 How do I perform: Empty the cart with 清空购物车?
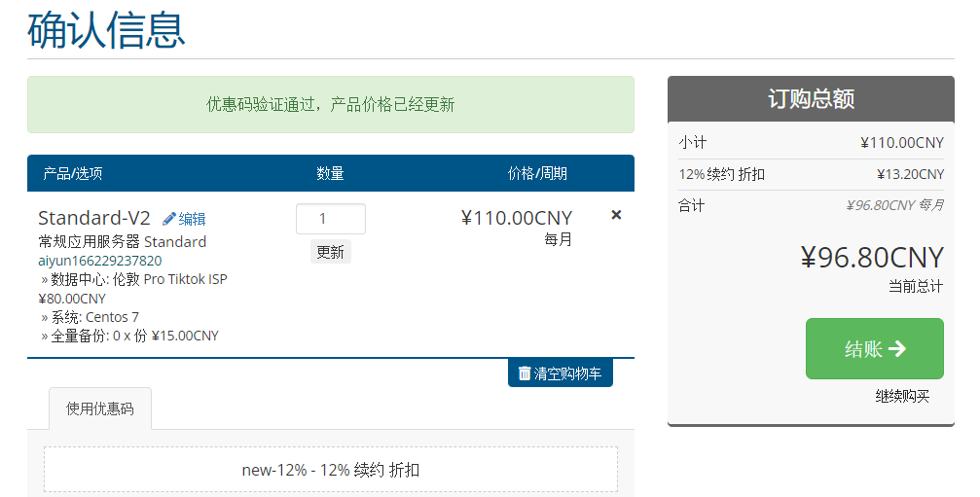coord(560,373)
